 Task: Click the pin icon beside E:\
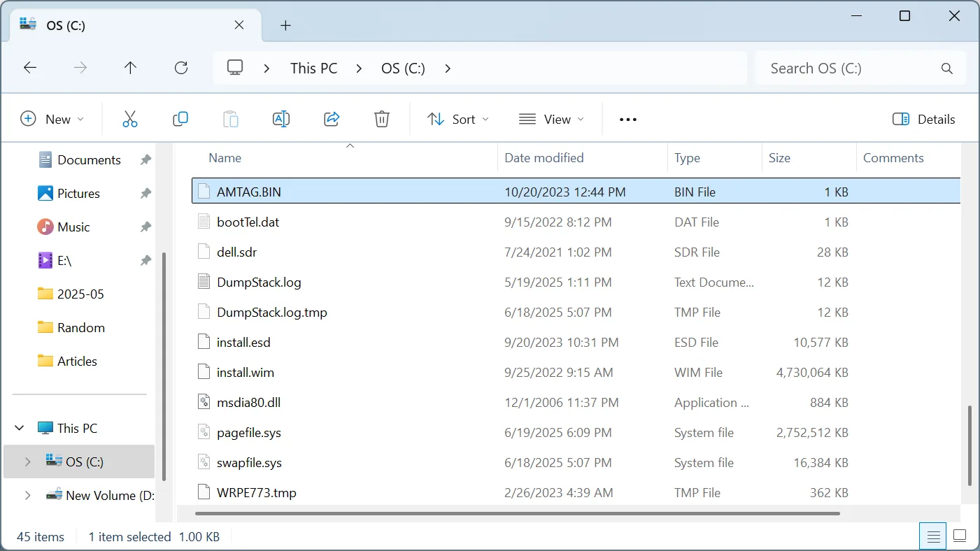(145, 261)
